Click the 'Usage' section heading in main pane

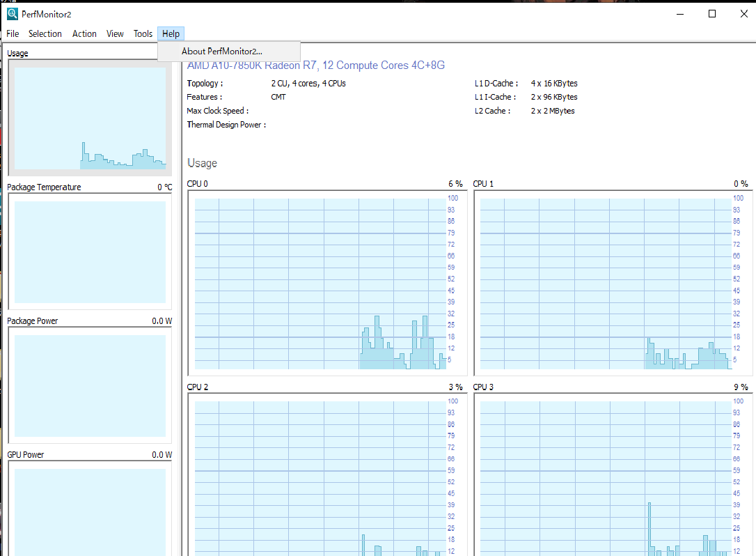click(x=202, y=163)
